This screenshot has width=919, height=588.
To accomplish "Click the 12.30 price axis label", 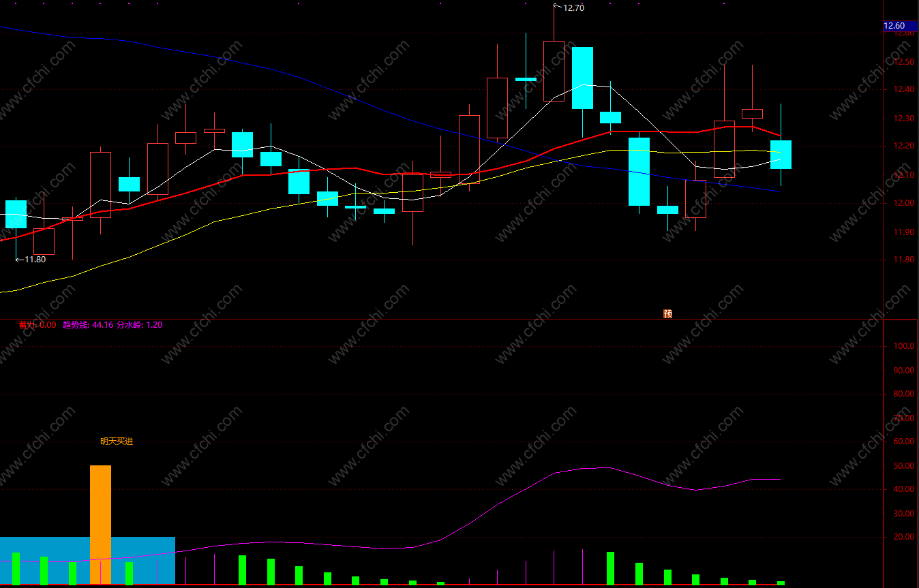I will click(904, 119).
